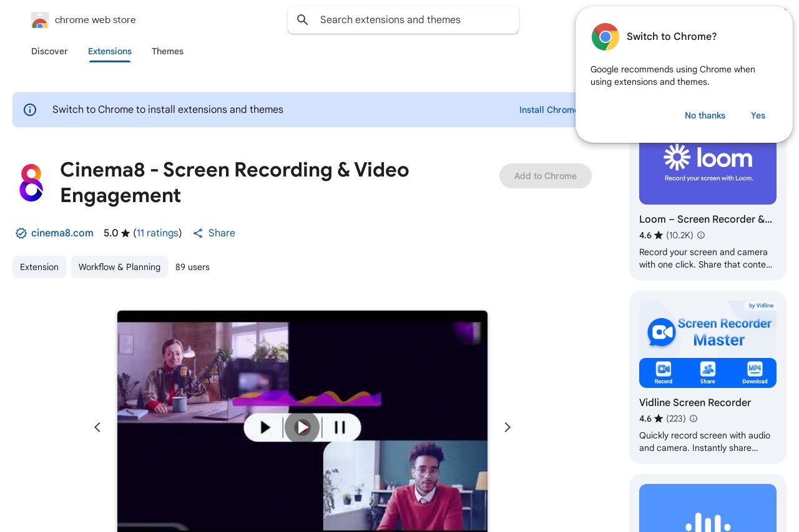Show the next screenshot with right arrow
The image size is (799, 532).
[x=507, y=427]
